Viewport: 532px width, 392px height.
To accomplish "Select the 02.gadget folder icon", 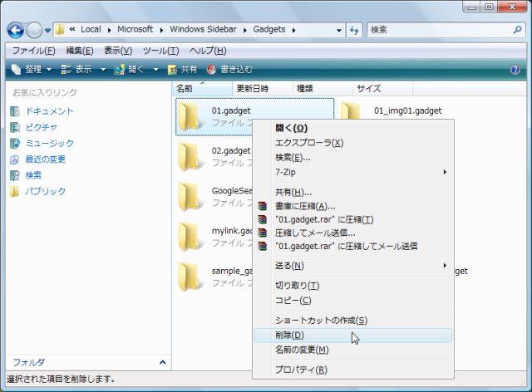I will [189, 157].
